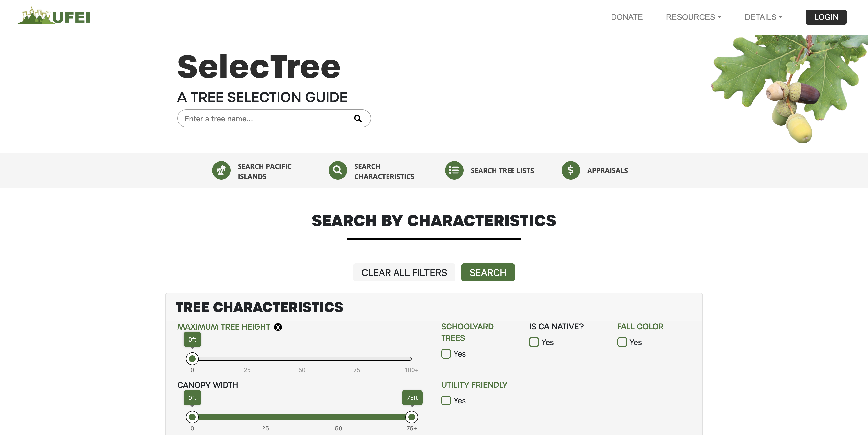Image resolution: width=868 pixels, height=435 pixels.
Task: Select the Donate menu item
Action: pyautogui.click(x=627, y=17)
